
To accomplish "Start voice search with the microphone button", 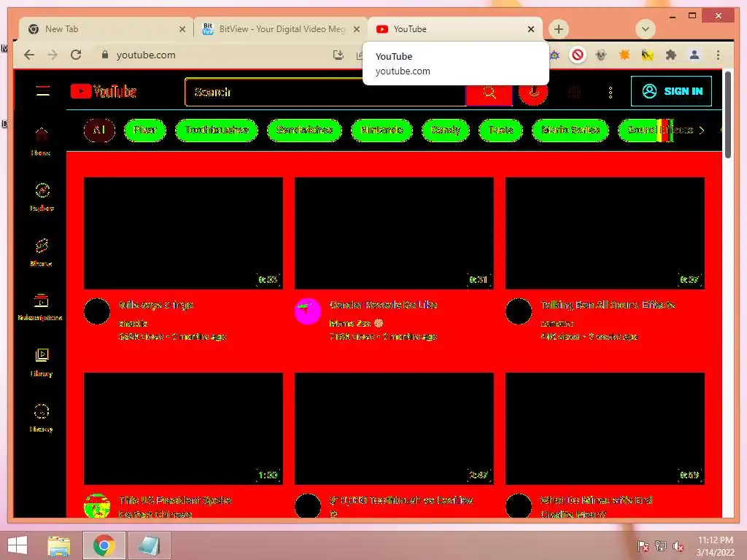I will click(533, 93).
